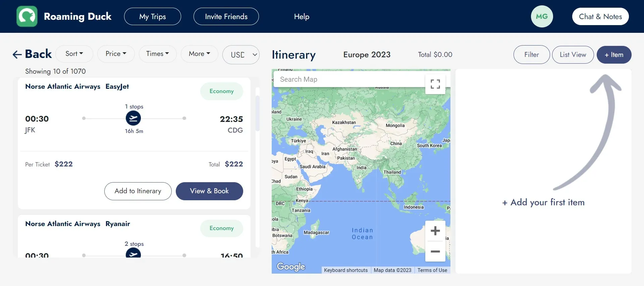Click Saudi Arabia on the map
The image size is (644, 286).
click(x=312, y=167)
